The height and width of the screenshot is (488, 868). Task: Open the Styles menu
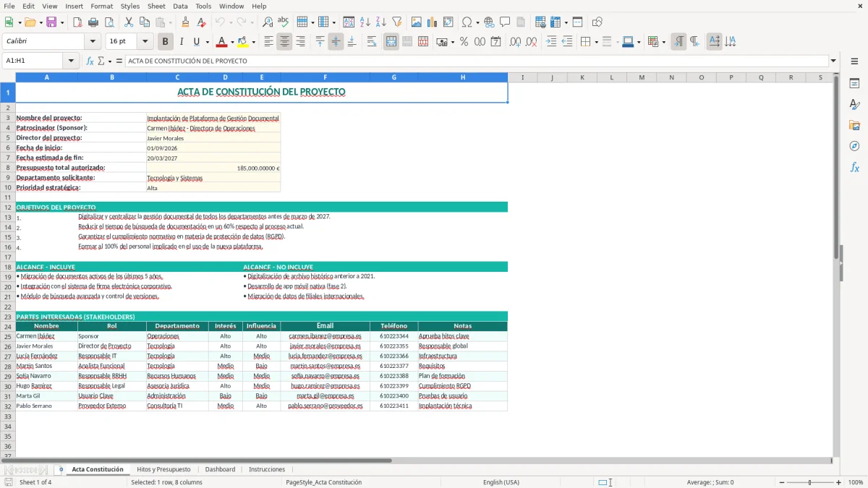point(130,6)
